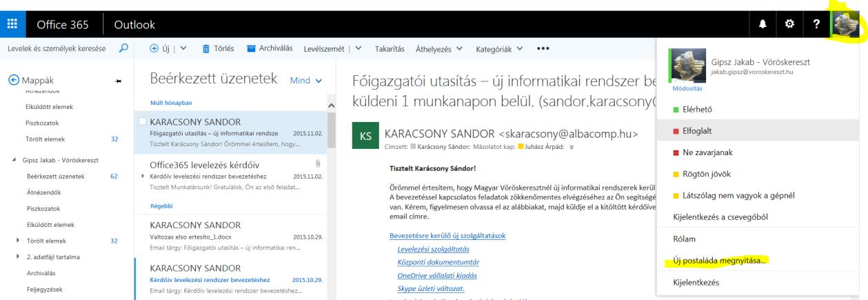Follow the Skype üzleti változat link
The width and height of the screenshot is (868, 300).
tap(431, 288)
